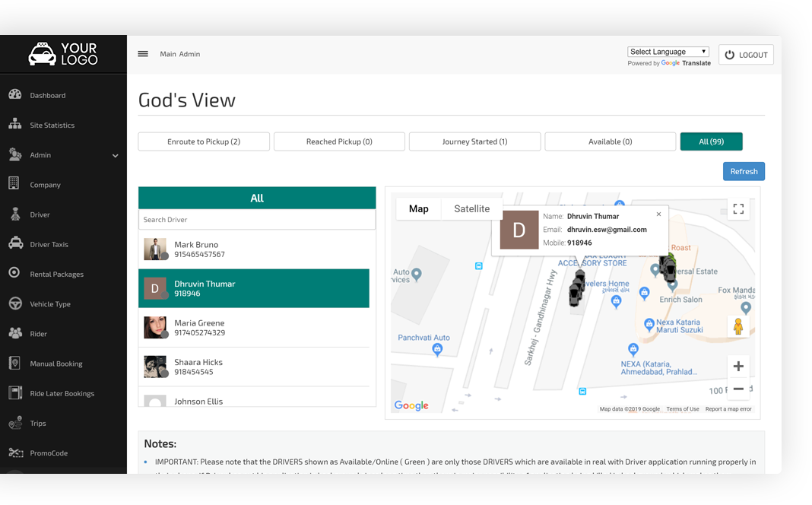Activate Street View with the pegman icon
The image size is (812, 505).
pos(738,324)
